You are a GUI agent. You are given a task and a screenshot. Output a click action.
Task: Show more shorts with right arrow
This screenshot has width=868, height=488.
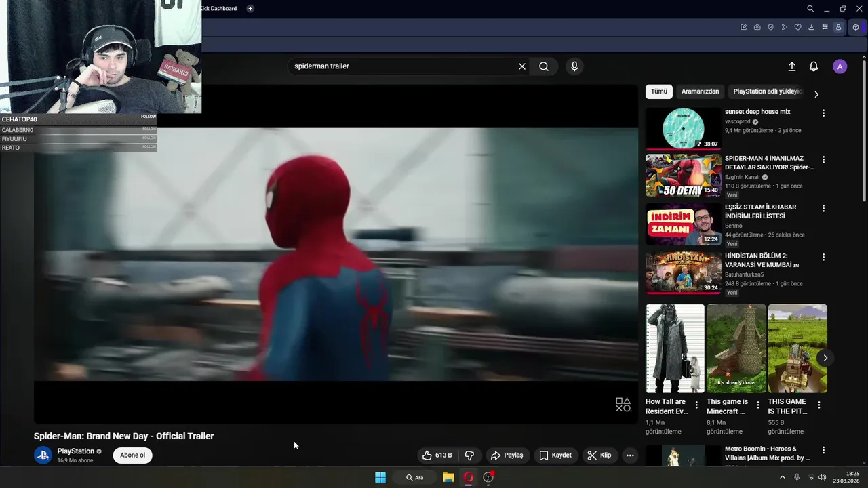(825, 358)
